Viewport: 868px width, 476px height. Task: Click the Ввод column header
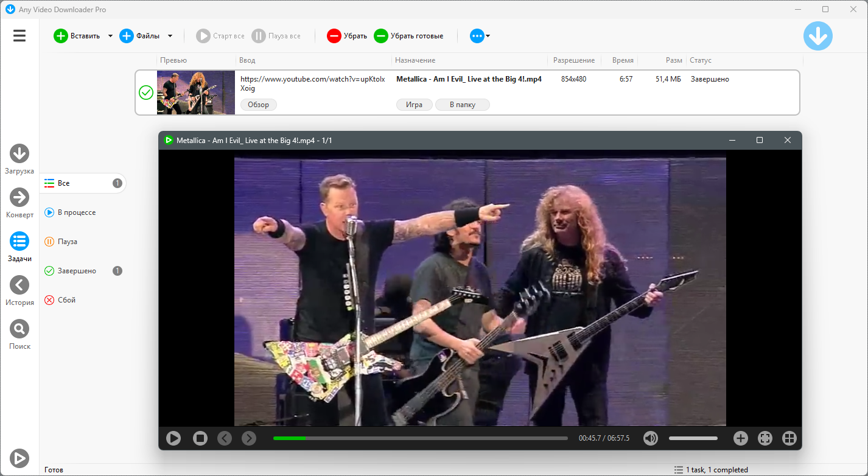point(247,60)
